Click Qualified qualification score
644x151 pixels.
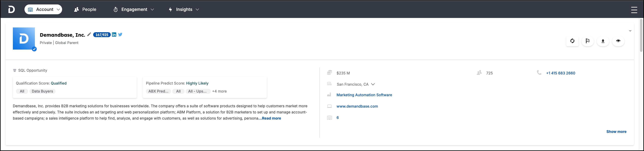(58, 83)
